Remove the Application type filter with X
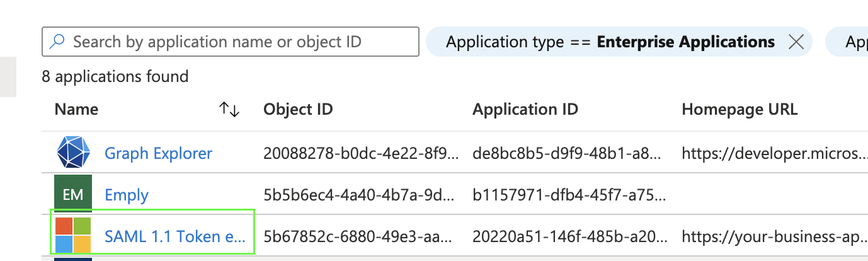 tap(796, 42)
